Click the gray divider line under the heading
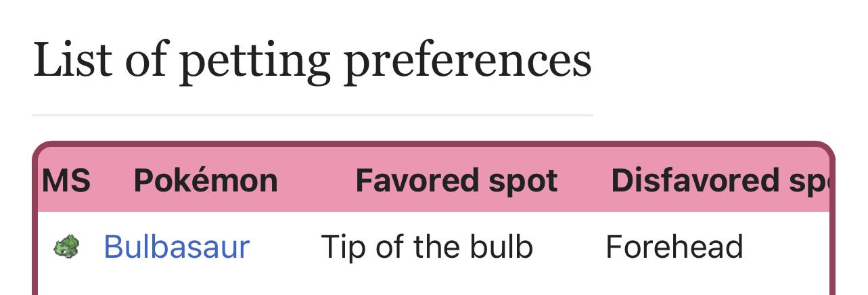The image size is (868, 295). 313,116
